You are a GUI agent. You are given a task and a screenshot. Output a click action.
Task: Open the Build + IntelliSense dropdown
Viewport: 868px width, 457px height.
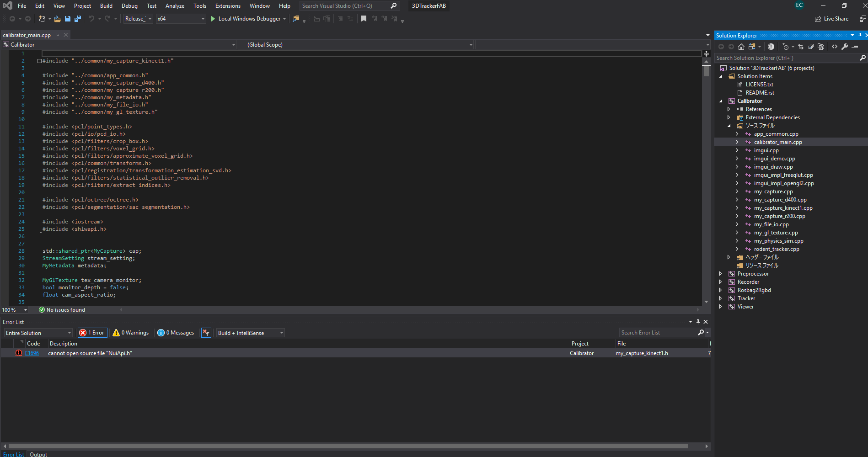click(x=250, y=333)
